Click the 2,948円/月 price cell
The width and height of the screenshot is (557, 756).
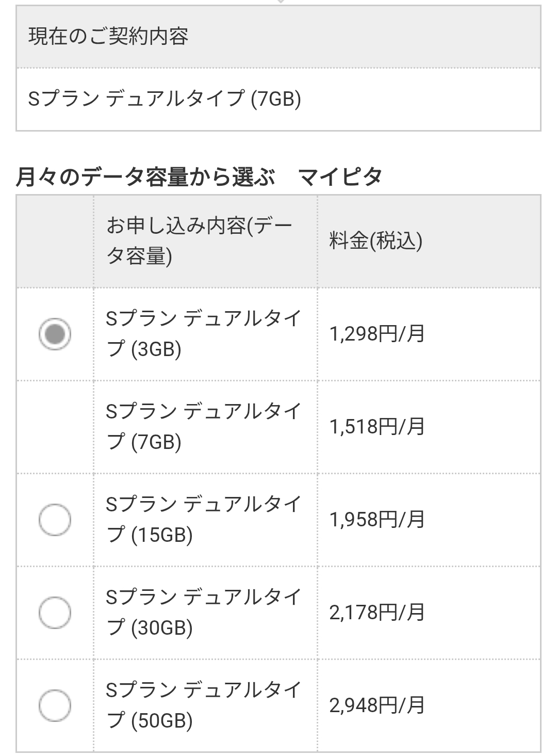pyautogui.click(x=377, y=705)
